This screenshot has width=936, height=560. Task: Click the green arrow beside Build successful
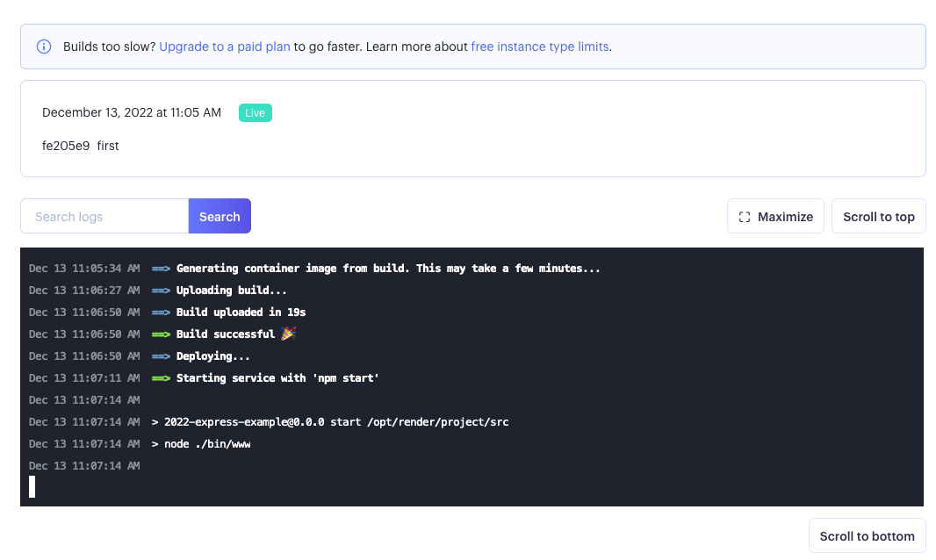coord(161,334)
